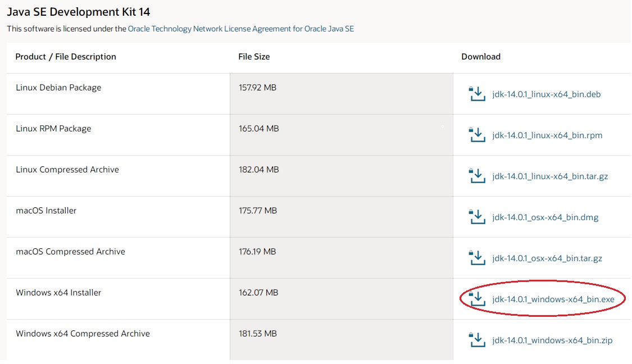Click the 165.04 MB file size cell

tap(342, 135)
